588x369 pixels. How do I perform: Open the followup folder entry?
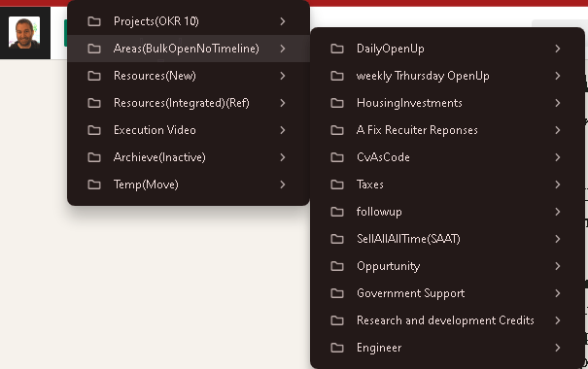tap(447, 212)
